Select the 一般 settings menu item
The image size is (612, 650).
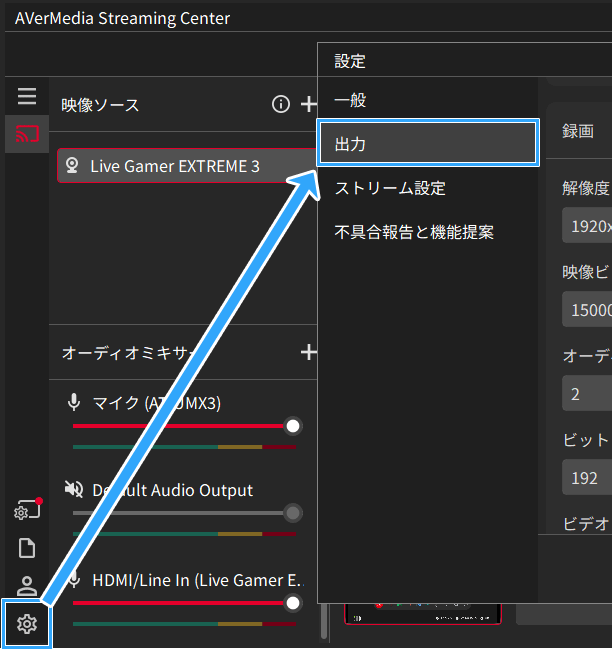pos(428,100)
